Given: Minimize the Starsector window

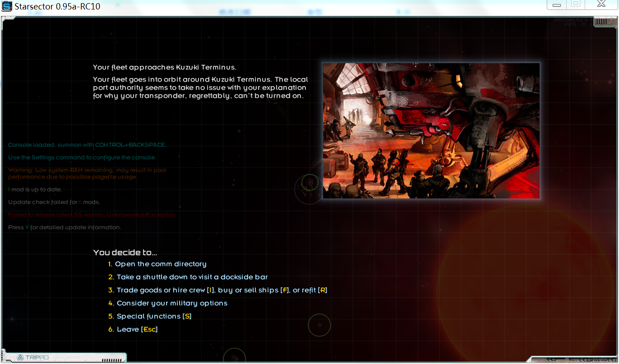Looking at the screenshot, I should coord(557,5).
